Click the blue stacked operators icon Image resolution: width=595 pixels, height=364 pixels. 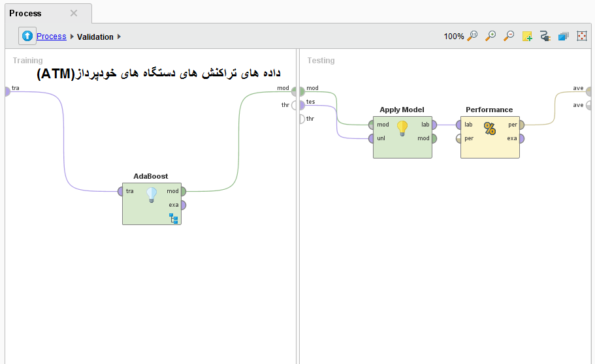(564, 37)
